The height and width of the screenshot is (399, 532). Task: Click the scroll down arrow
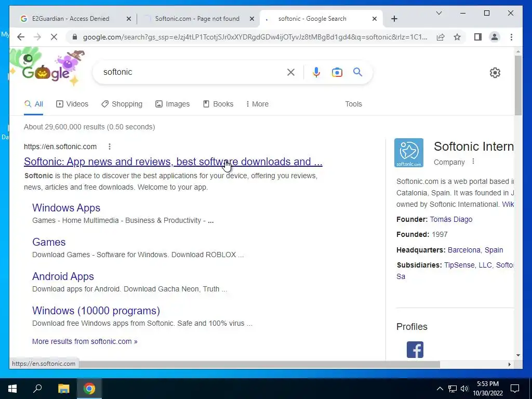pyautogui.click(x=518, y=355)
